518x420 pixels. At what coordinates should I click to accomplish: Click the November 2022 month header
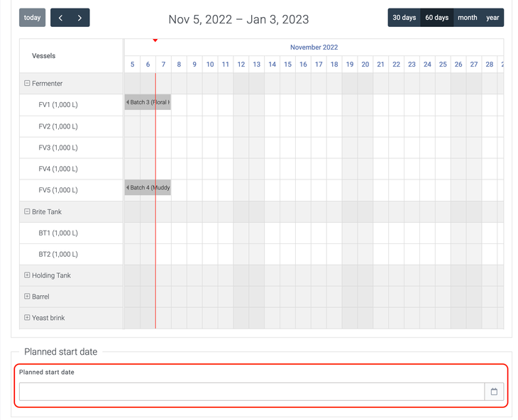314,48
